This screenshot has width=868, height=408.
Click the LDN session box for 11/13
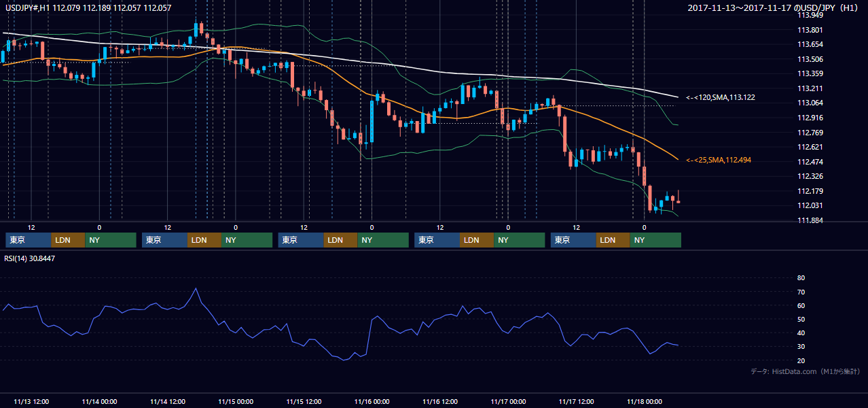point(68,240)
